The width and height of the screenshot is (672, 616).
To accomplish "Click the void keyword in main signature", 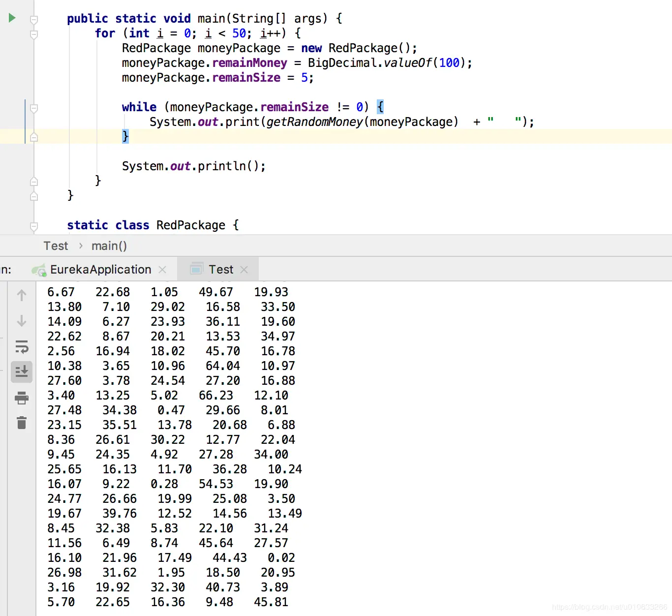I will pos(177,19).
